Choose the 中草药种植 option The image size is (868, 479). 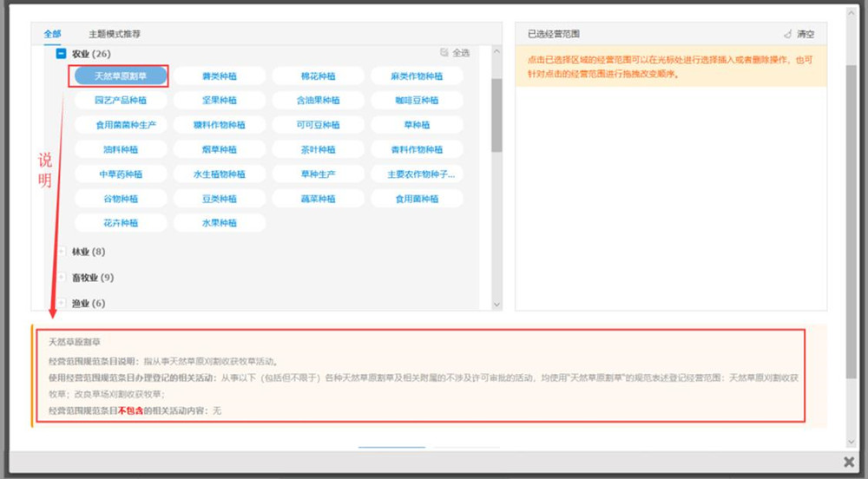[121, 174]
